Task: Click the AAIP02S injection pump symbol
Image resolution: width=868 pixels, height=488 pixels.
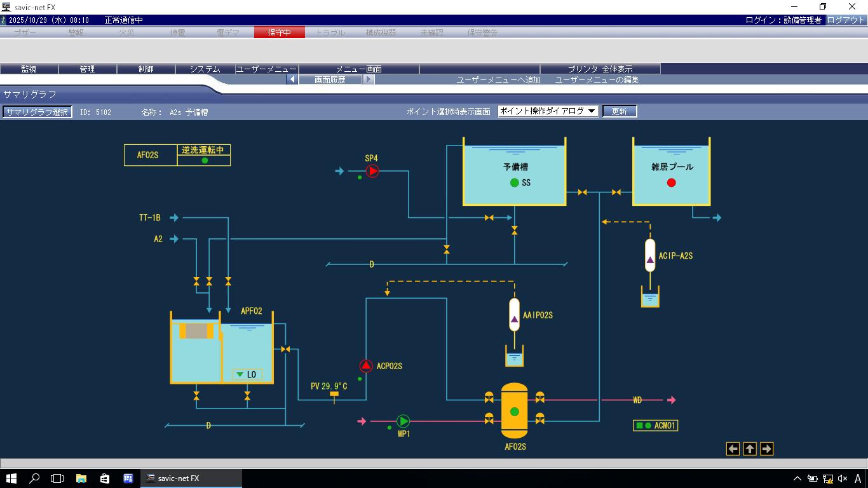Action: (514, 315)
